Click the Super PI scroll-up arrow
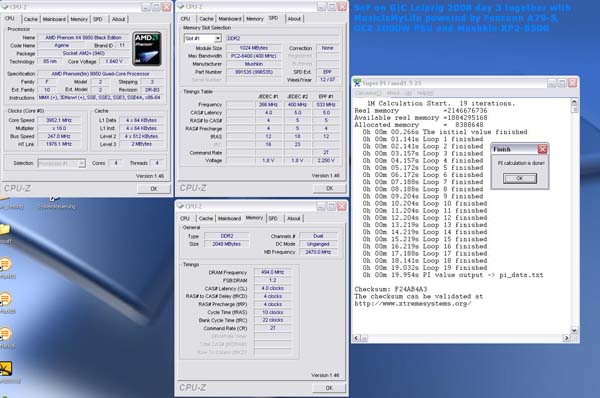 click(x=574, y=102)
